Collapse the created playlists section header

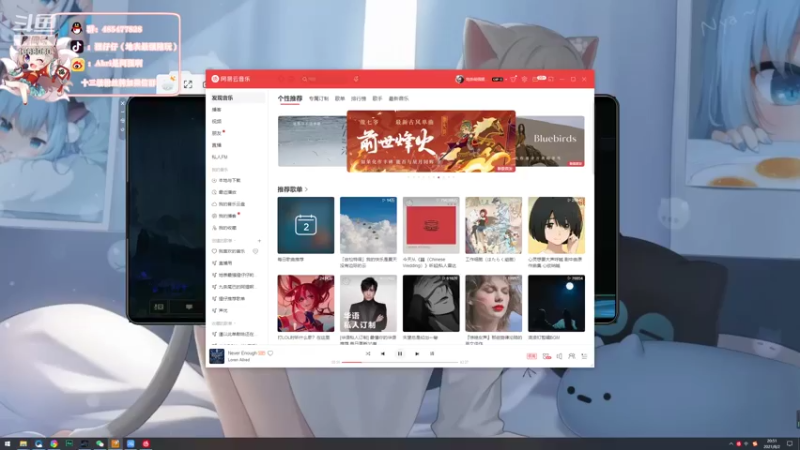pyautogui.click(x=223, y=240)
